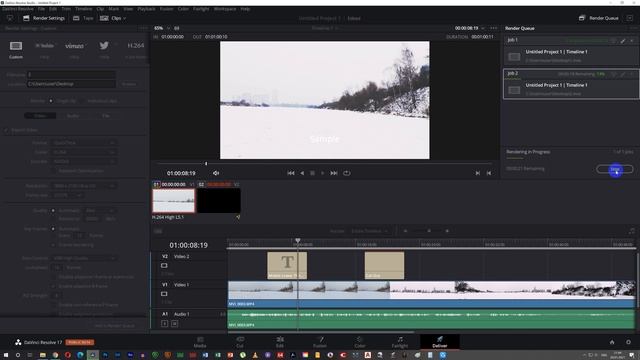Open project Home icon at bottom right
Screen dimensions: 640x360
click(x=612, y=342)
